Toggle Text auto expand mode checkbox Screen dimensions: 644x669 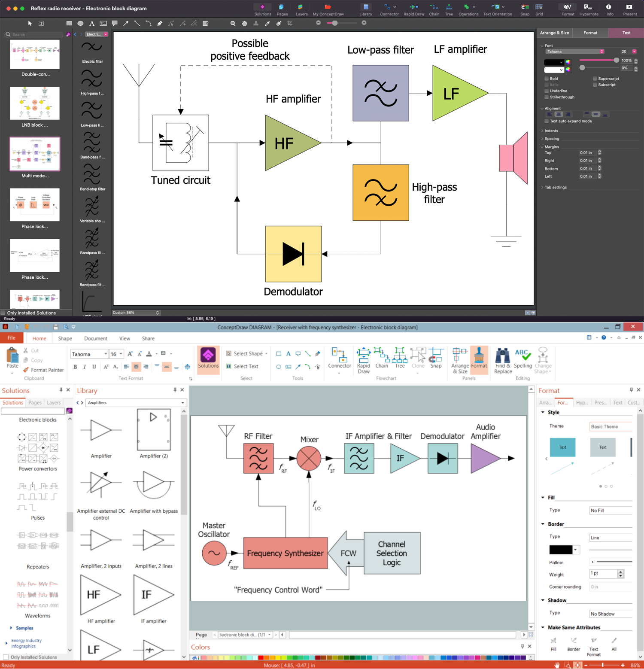[x=547, y=121]
